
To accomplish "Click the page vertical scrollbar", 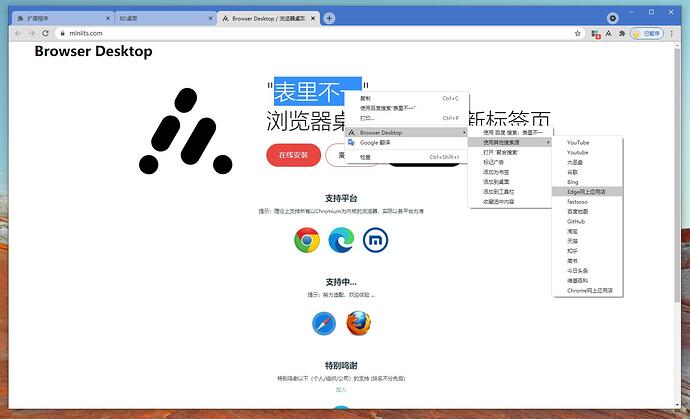I will [x=677, y=176].
